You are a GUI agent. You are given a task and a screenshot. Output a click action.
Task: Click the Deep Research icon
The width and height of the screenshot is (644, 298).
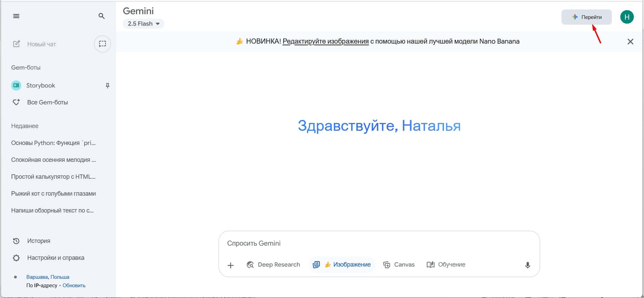[x=250, y=265]
